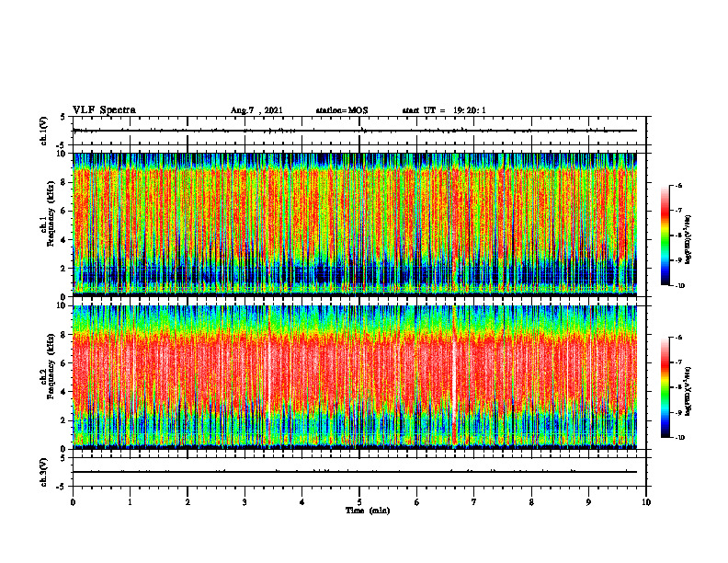Click the white stripe near 3.4 min in ch.2
This screenshot has height=563, width=728.
(268, 377)
